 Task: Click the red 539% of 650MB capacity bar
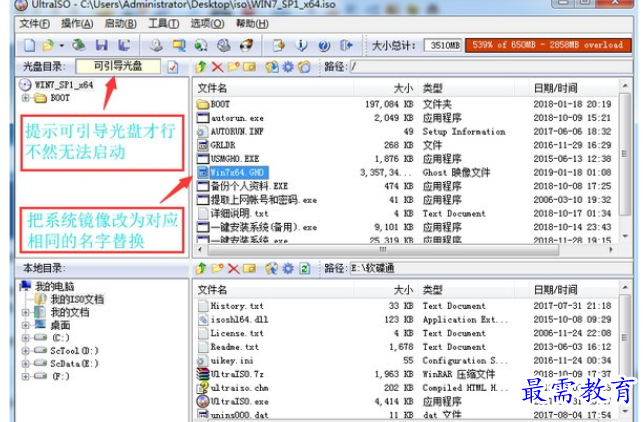pos(547,45)
